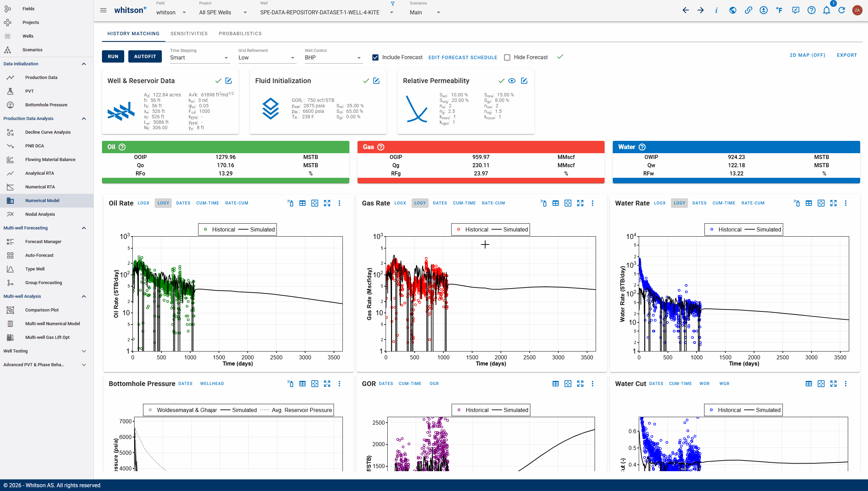Edit the Fluid Initialization card
Screen dimensions: 868x491
(376, 81)
